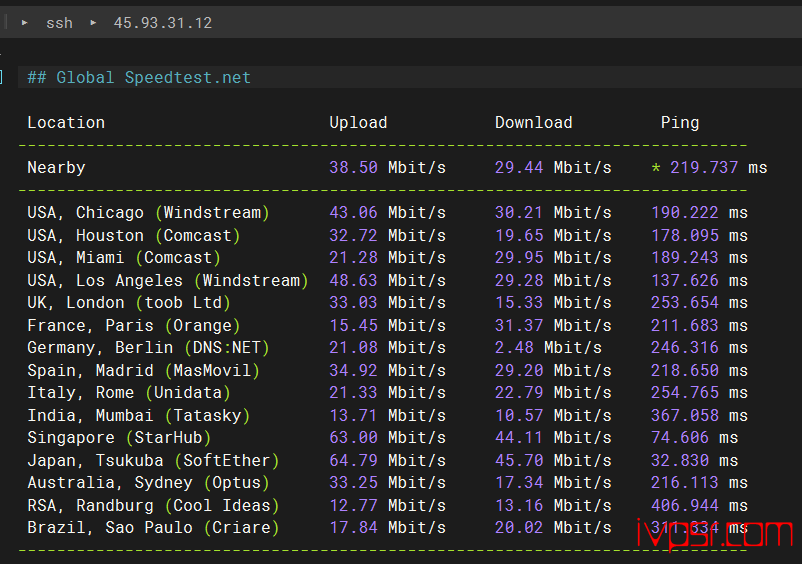Click 'UK, London (toob Ltd)' location
This screenshot has height=564, width=802.
(129, 303)
